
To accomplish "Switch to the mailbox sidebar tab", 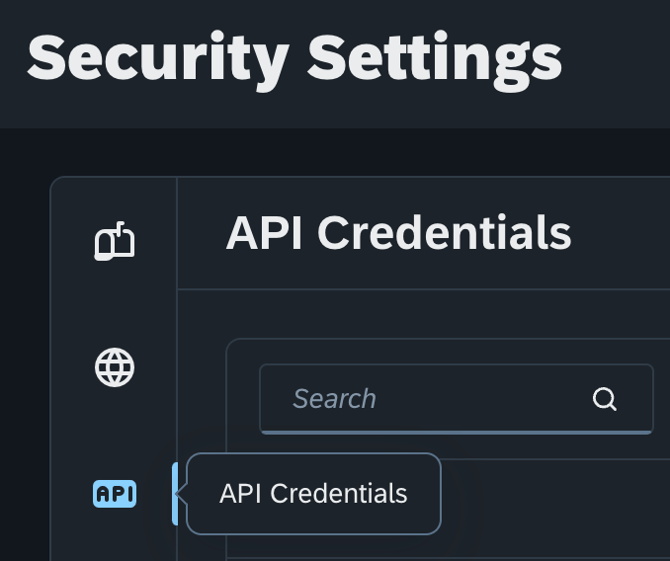I will pyautogui.click(x=115, y=242).
